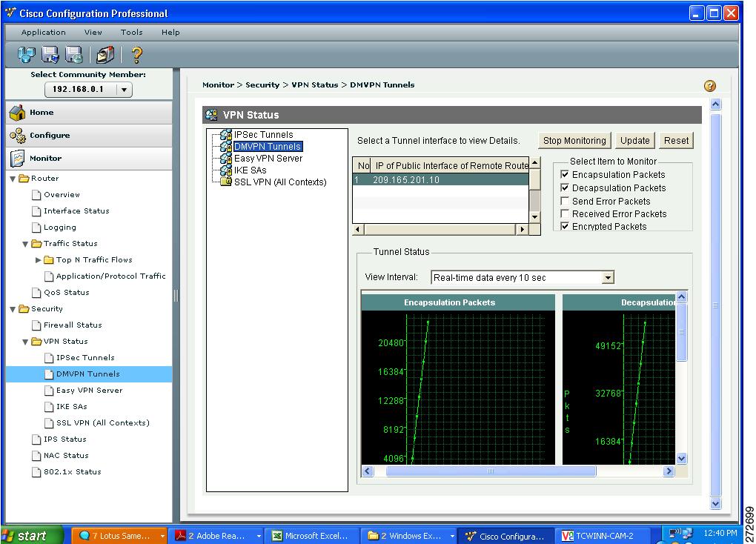Screen dimensions: 756x544
Task: Open the mailbox feedback toolbar icon
Action: [x=105, y=55]
